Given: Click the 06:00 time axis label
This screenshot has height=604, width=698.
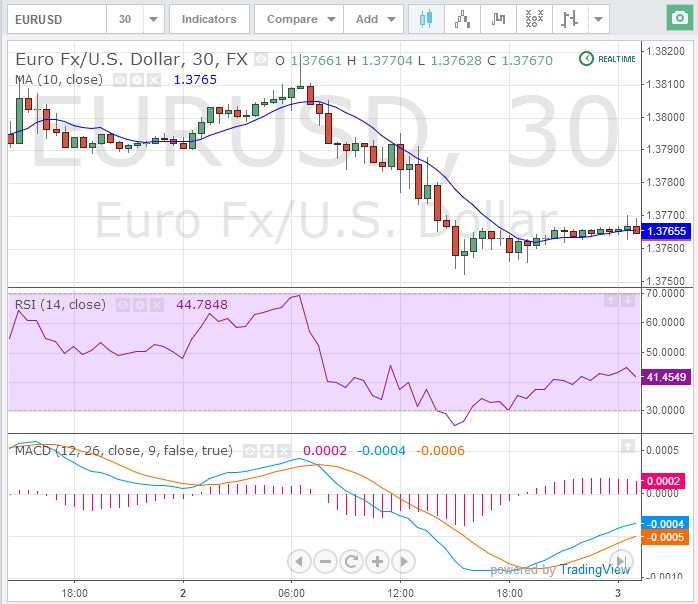Looking at the screenshot, I should (x=292, y=593).
